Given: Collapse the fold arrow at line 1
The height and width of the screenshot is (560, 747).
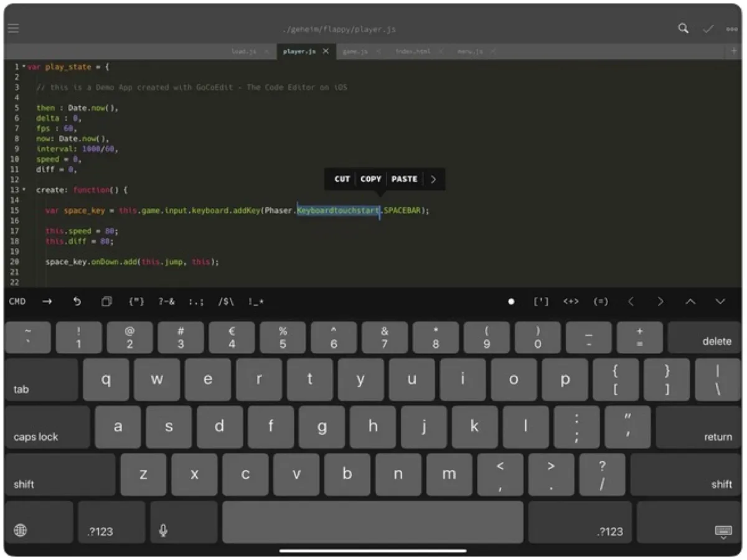Looking at the screenshot, I should 24,67.
